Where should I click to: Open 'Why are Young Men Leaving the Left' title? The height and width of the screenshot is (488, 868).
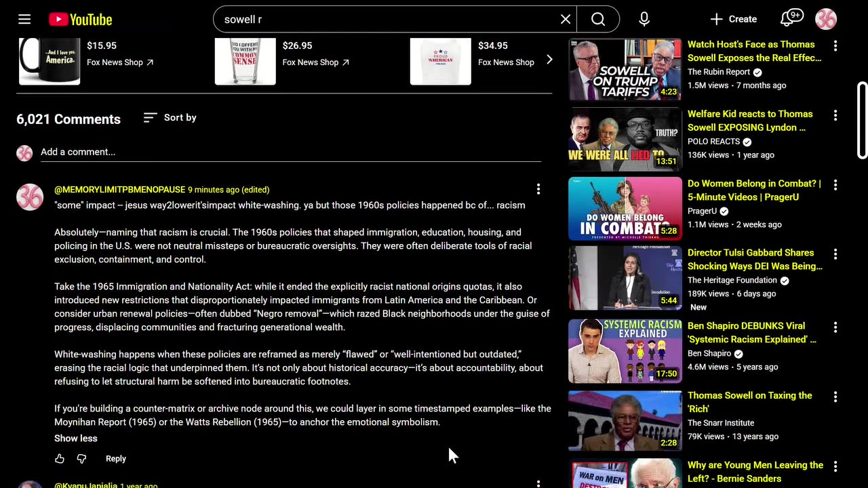[755, 472]
